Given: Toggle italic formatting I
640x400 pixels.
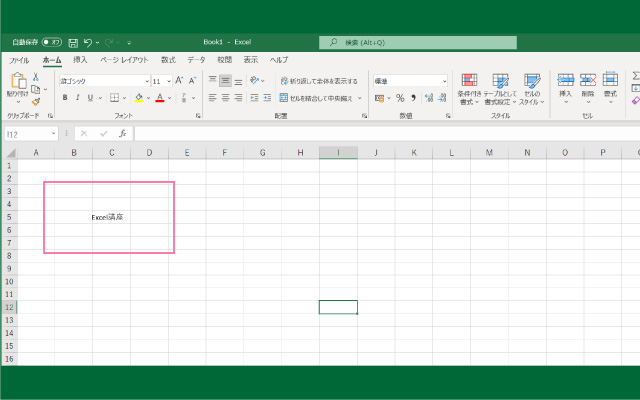Looking at the screenshot, I should (78, 98).
